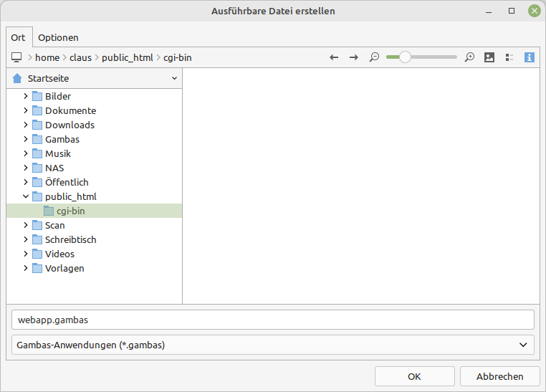Click the Gambas folder icon
Viewport: 546px width, 392px height.
point(37,139)
